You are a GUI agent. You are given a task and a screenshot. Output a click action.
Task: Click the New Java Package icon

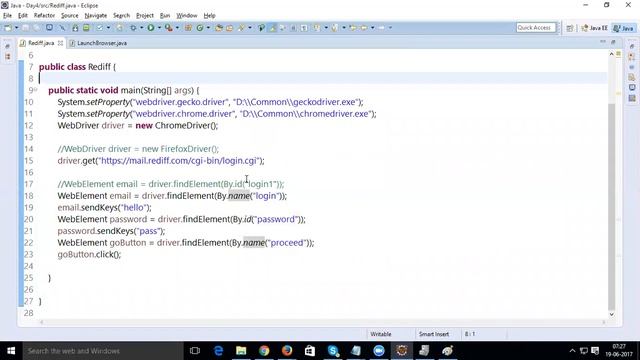click(188, 28)
